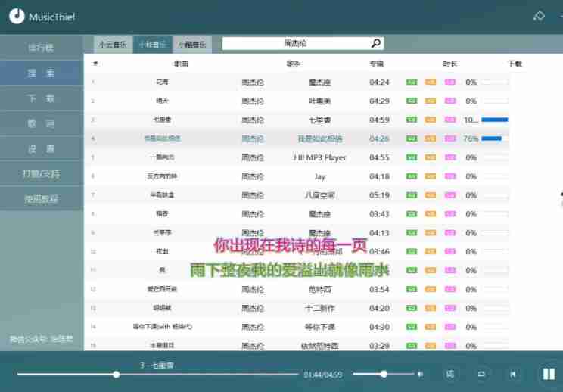Click the 下载 column header
Screen dimensions: 563x392
[515, 64]
